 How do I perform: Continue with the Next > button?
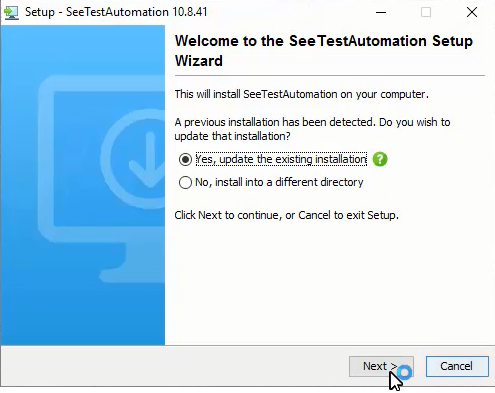(381, 366)
